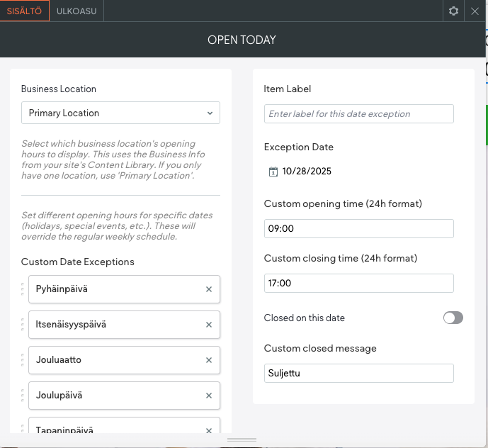Click the panel resize handle at bottom
Image resolution: width=488 pixels, height=448 pixels.
point(242,440)
